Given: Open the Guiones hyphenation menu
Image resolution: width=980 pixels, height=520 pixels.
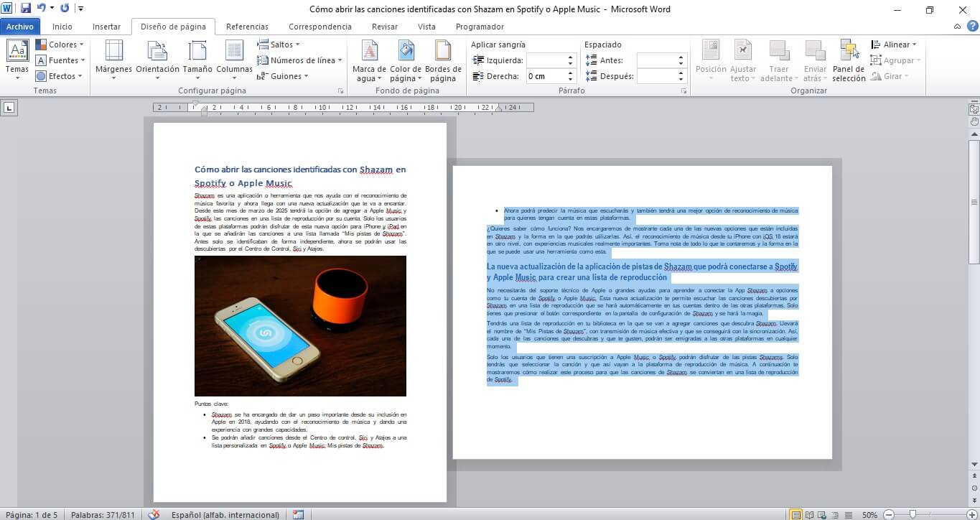Looking at the screenshot, I should click(283, 76).
